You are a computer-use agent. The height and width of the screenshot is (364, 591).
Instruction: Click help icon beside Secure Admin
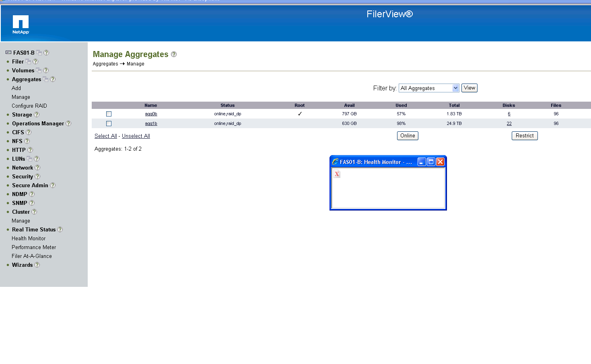coord(53,185)
